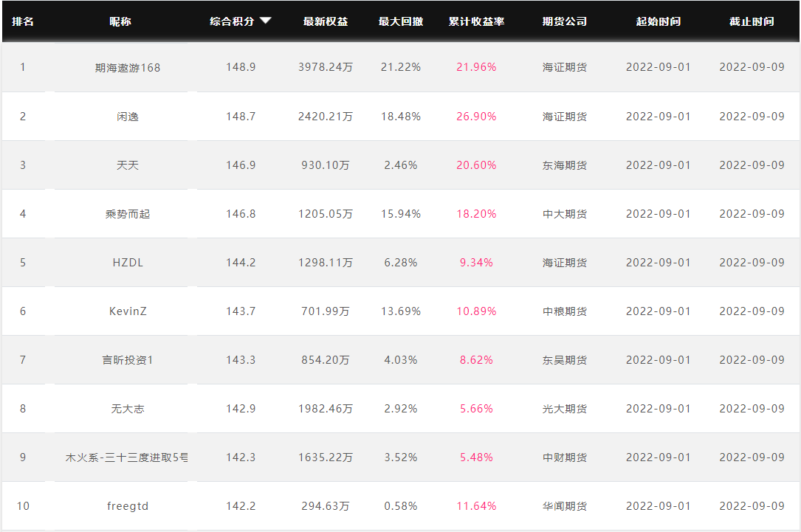Select nickname 闲逸

(x=128, y=117)
